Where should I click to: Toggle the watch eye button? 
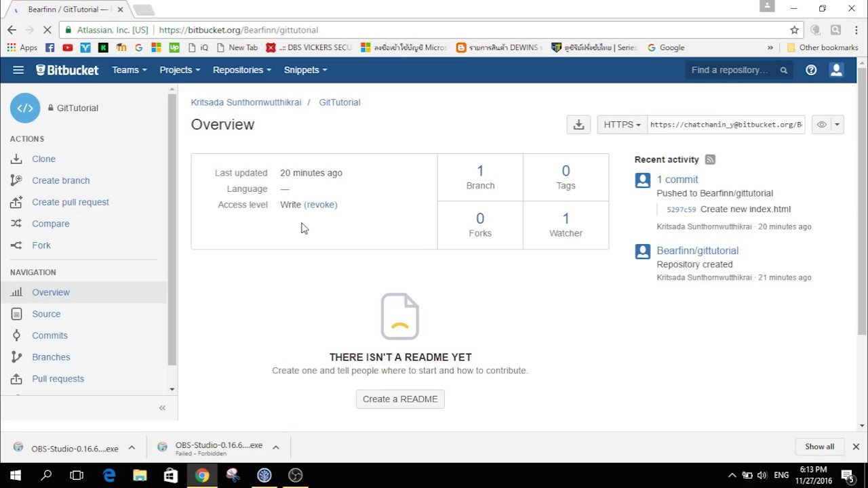pyautogui.click(x=821, y=125)
